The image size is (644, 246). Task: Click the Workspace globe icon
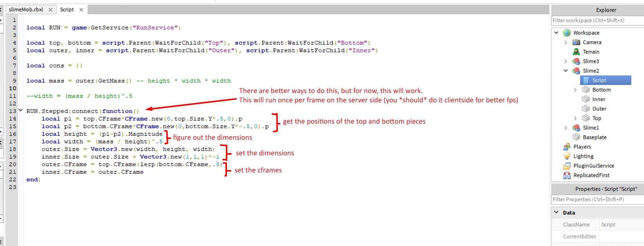(567, 33)
